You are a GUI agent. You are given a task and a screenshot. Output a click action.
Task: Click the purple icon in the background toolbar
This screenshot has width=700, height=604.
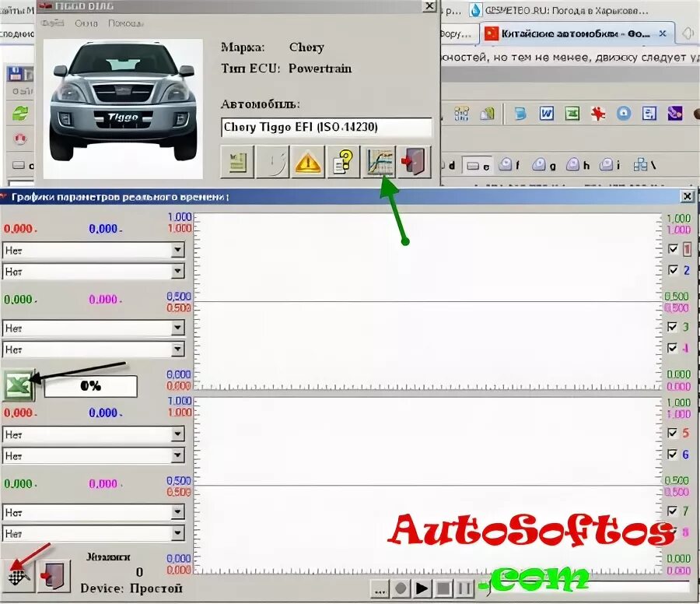674,114
